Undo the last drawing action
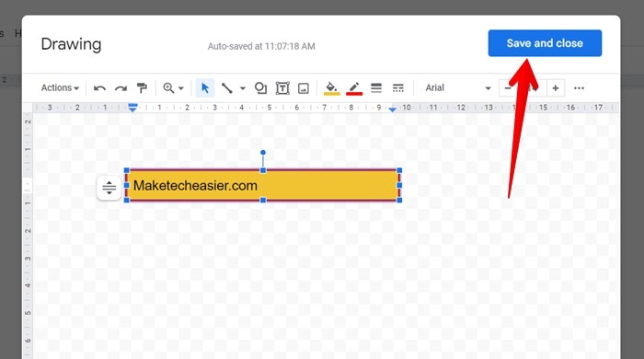The image size is (644, 359). (x=99, y=88)
